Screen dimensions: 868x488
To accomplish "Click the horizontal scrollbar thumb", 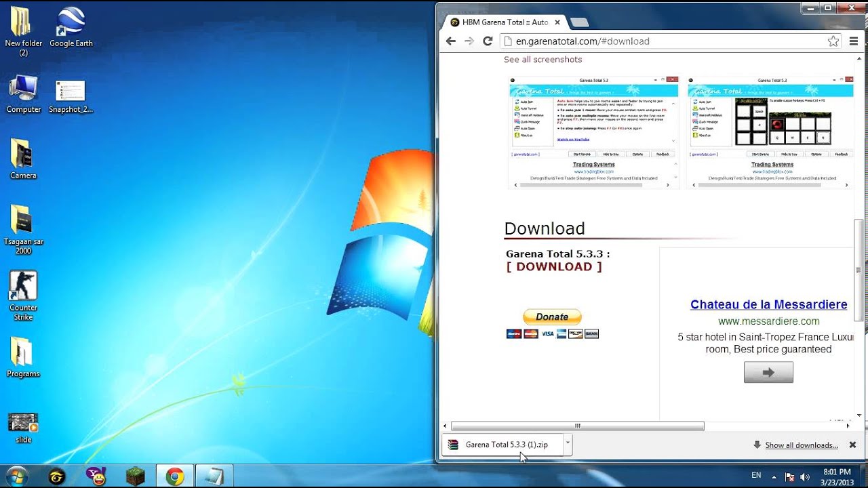I will point(577,426).
